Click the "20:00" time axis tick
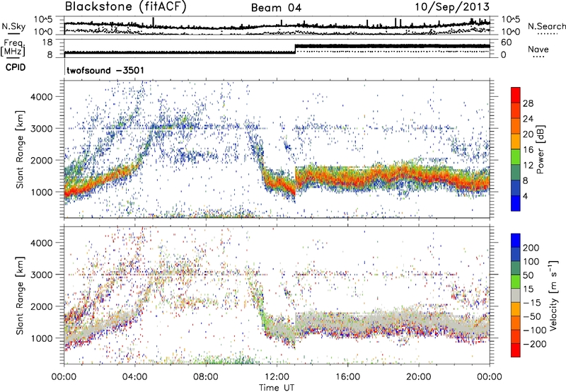Screen dimensions: 566x392 coord(418,377)
